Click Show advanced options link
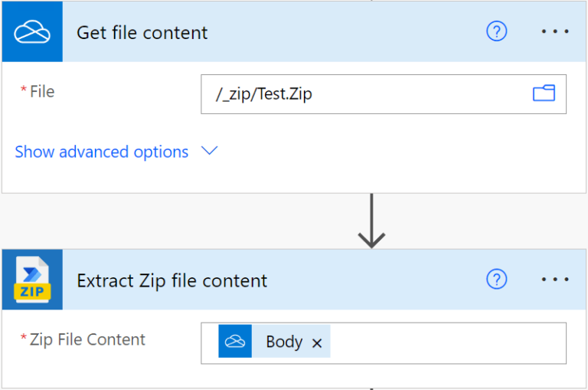588x390 pixels. (102, 152)
